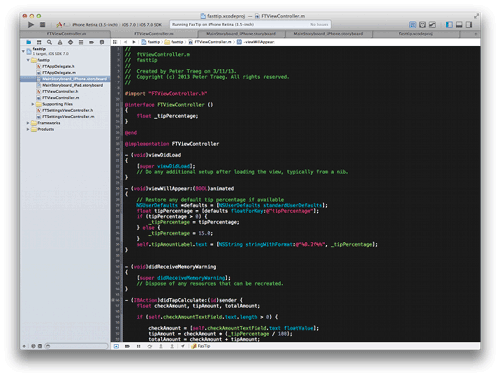Open the Debug navigator

pyautogui.click(x=81, y=42)
